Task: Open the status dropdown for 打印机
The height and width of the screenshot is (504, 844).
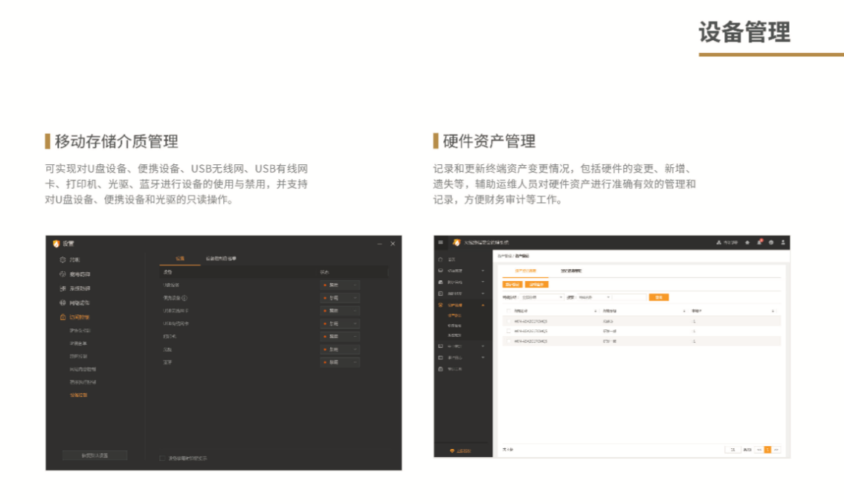Action: (x=340, y=337)
